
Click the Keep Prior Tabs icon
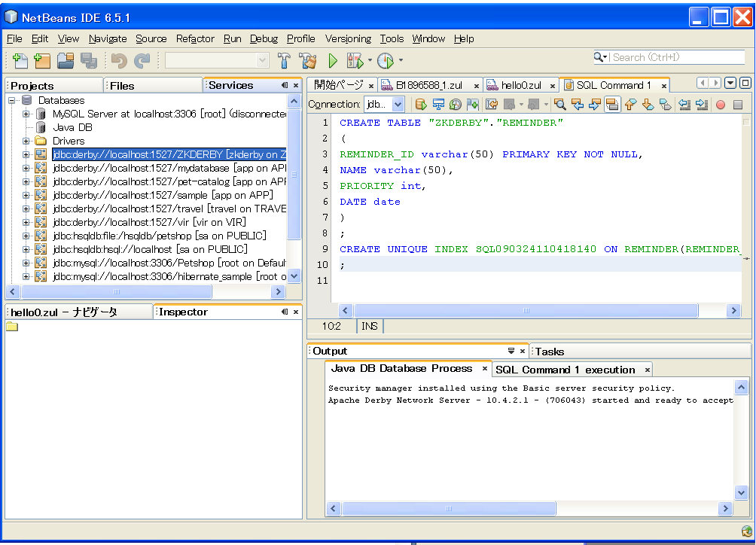click(473, 104)
